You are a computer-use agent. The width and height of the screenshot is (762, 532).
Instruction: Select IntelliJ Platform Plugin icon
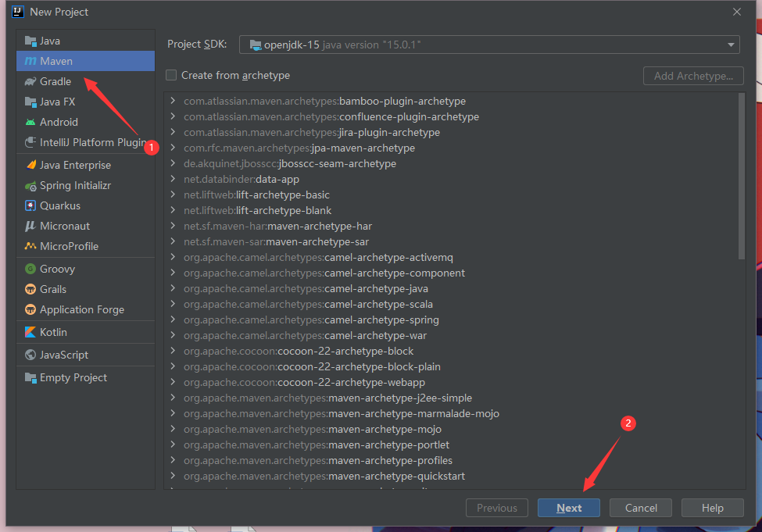tap(30, 142)
